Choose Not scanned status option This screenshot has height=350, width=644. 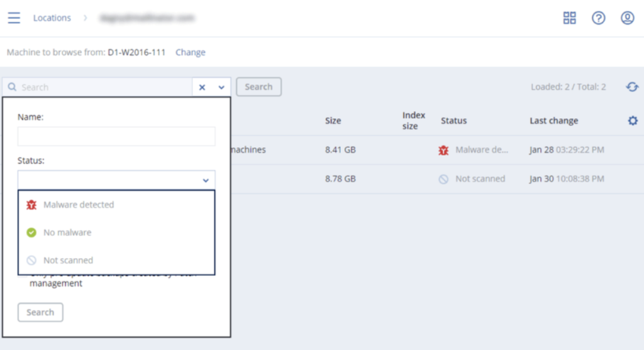68,260
